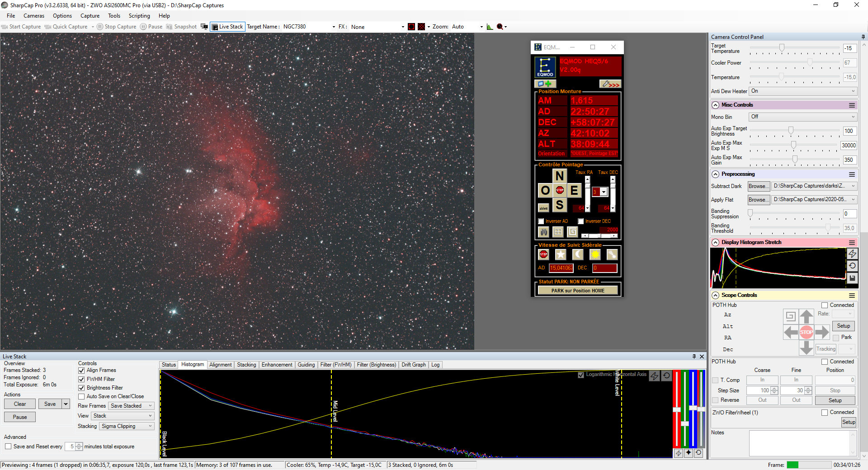
Task: Toggle the Inverser AD checkbox
Action: click(541, 221)
